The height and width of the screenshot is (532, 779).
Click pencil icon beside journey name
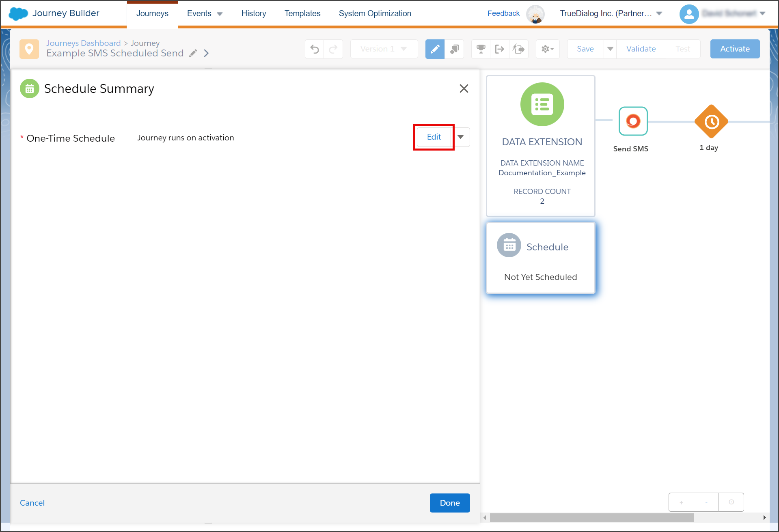(193, 53)
